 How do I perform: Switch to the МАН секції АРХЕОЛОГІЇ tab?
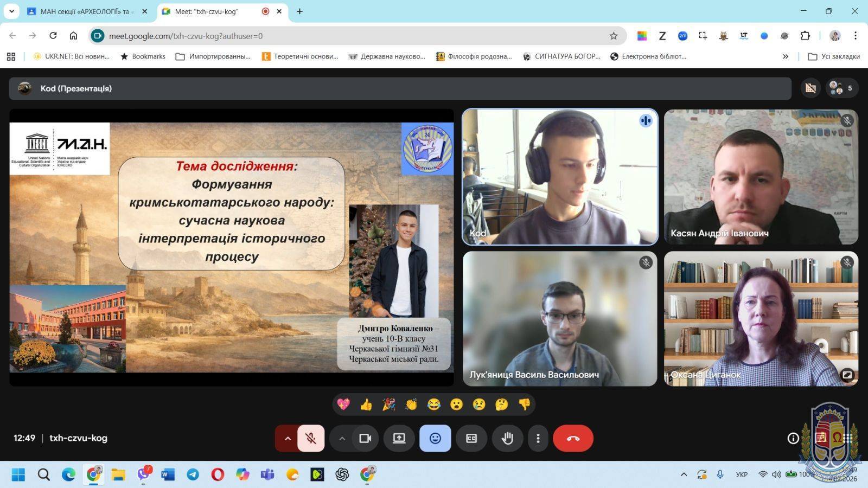pos(85,11)
